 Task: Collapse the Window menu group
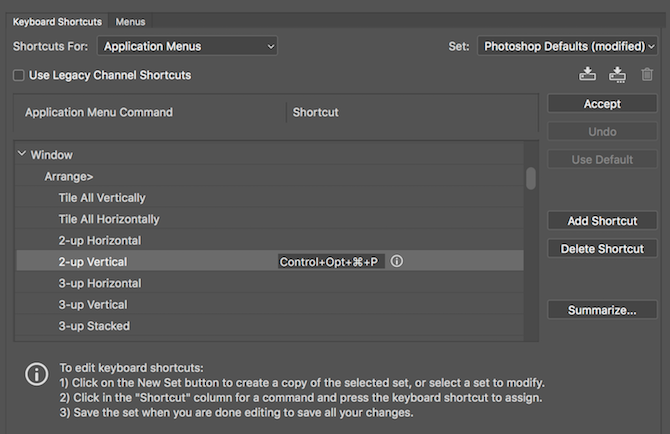tap(22, 155)
